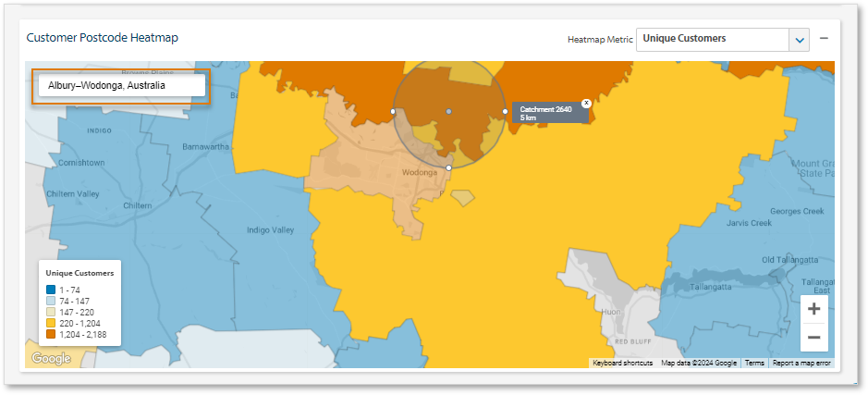Screen dimensions: 868x395
Task: Click the Unique Customers combo box
Action: click(x=712, y=40)
